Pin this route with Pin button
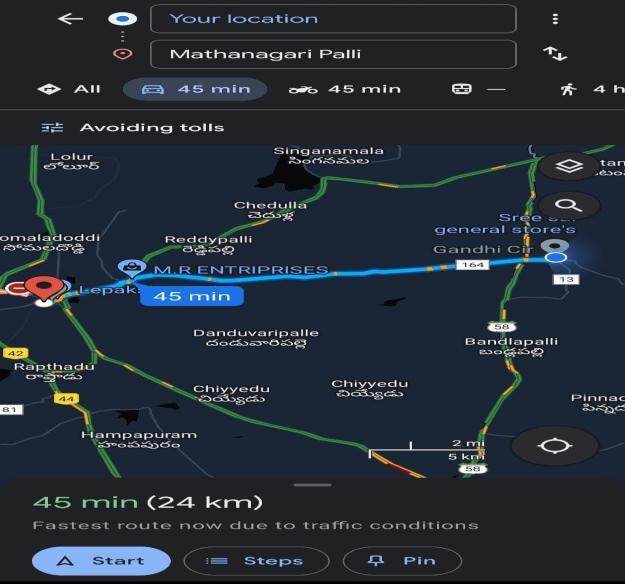Screen dimensions: 625x584 coord(402,561)
